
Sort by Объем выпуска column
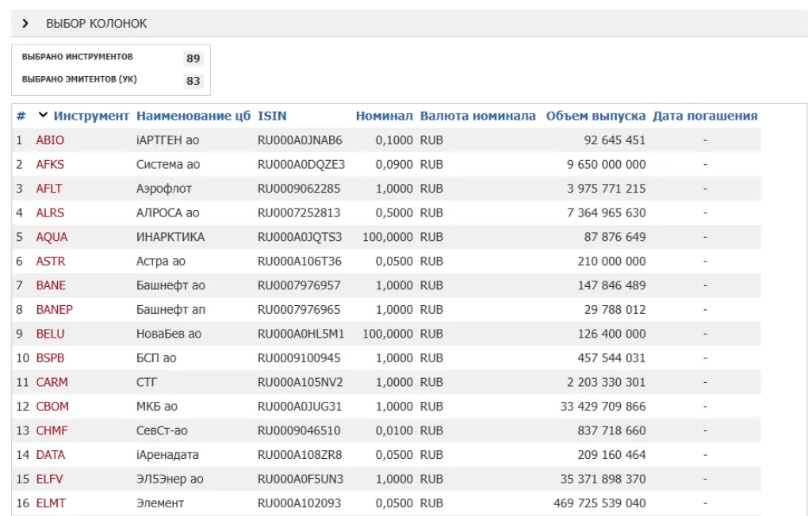(x=596, y=116)
